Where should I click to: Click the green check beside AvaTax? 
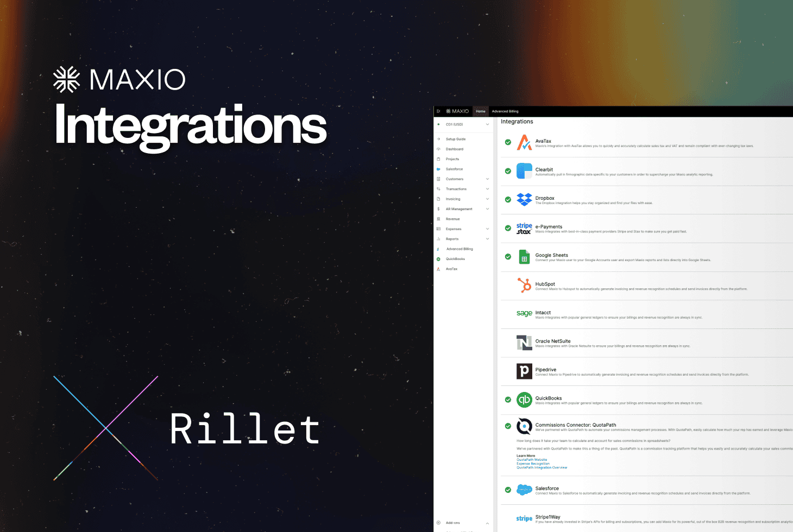[508, 142]
